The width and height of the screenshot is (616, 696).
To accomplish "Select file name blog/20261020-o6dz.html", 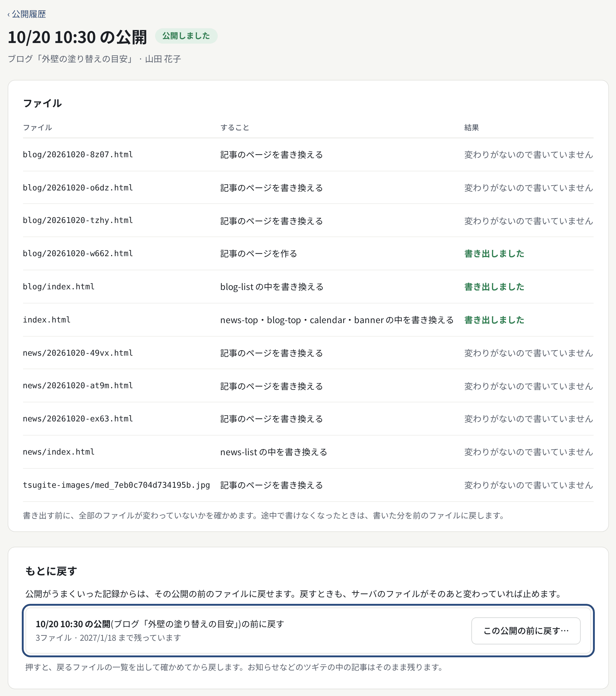I will 78,188.
